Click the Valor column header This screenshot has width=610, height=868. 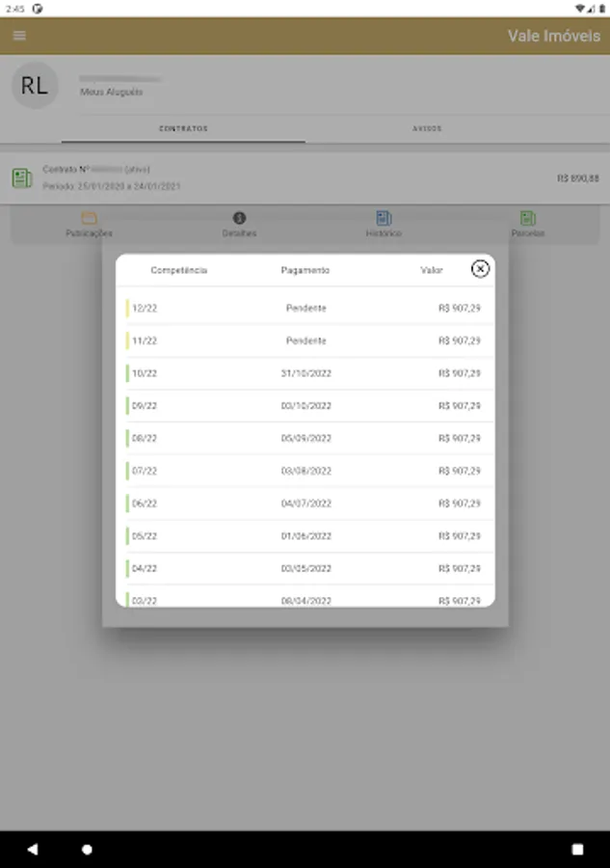[x=432, y=270]
